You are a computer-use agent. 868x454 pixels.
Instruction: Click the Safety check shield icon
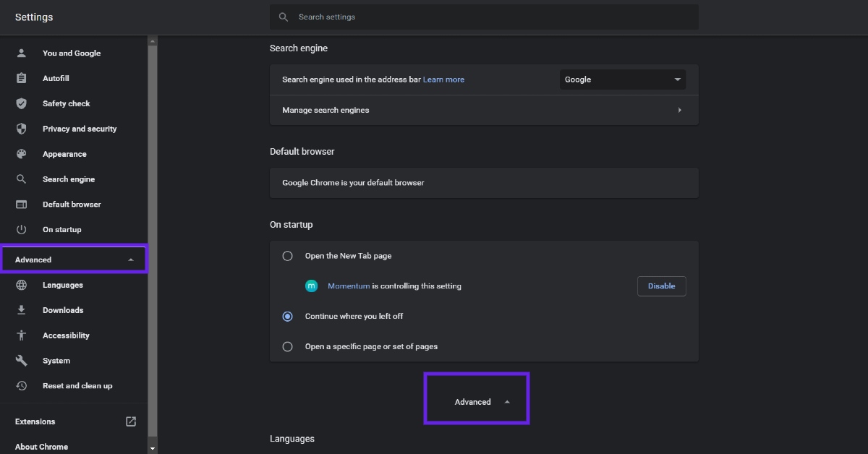pos(21,103)
